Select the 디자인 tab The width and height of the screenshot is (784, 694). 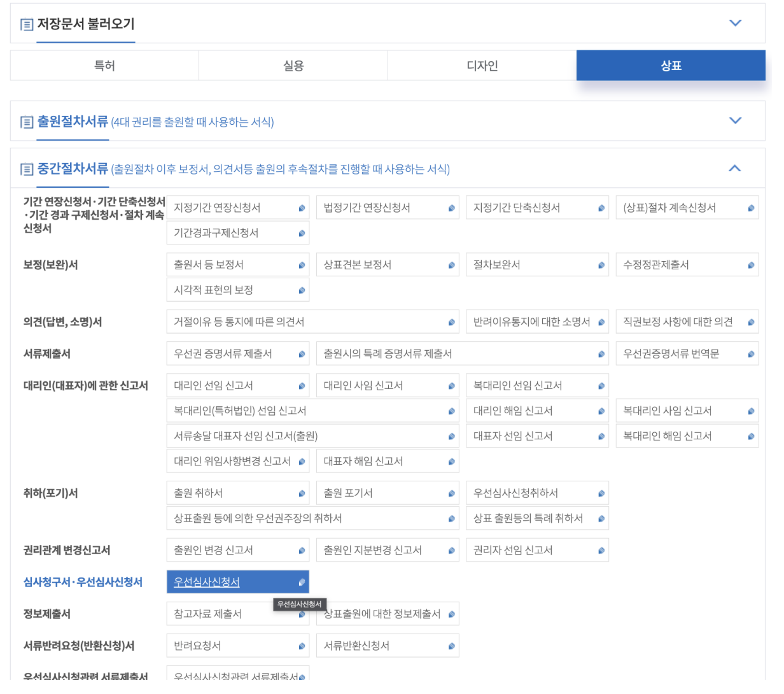[x=481, y=64]
